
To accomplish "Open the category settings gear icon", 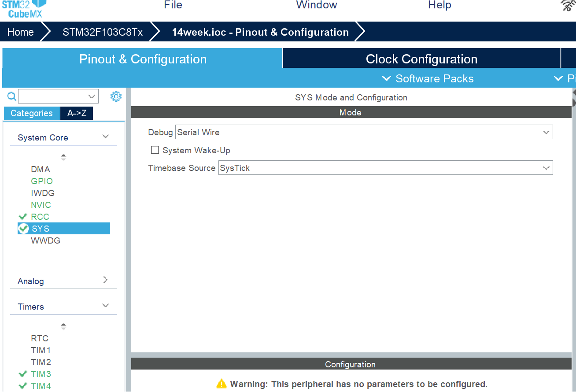I will [116, 96].
